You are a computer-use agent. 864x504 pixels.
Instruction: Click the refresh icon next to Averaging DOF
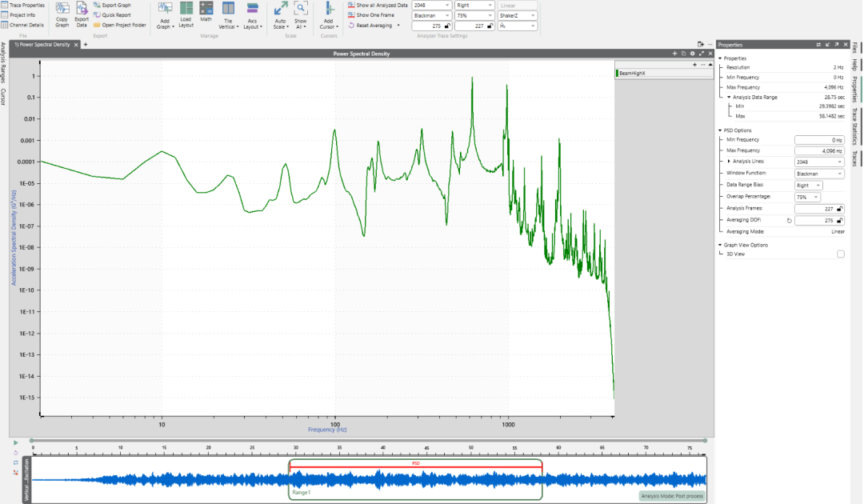point(789,220)
